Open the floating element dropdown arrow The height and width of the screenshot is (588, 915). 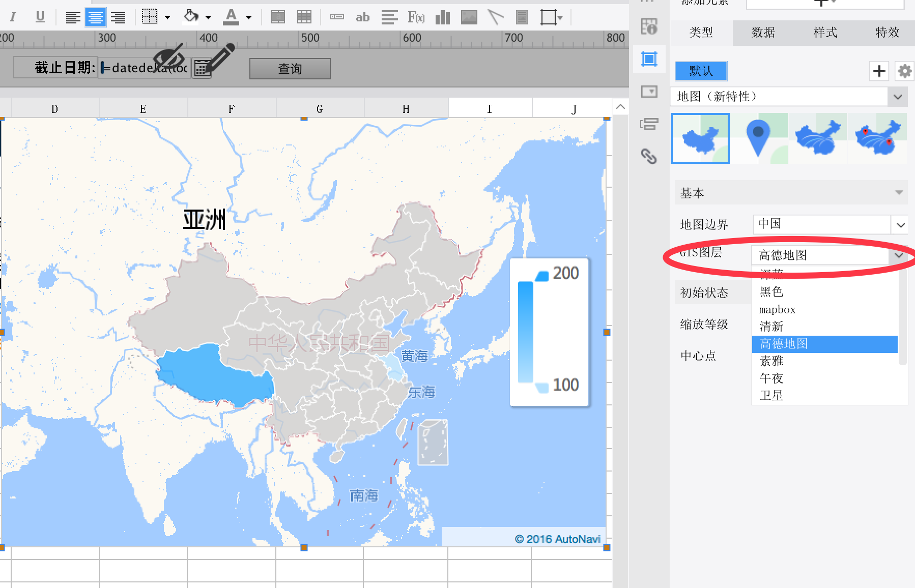point(560,18)
